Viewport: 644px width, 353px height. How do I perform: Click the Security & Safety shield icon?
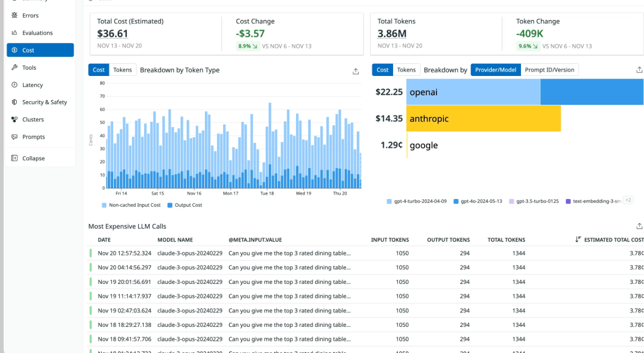pyautogui.click(x=15, y=102)
